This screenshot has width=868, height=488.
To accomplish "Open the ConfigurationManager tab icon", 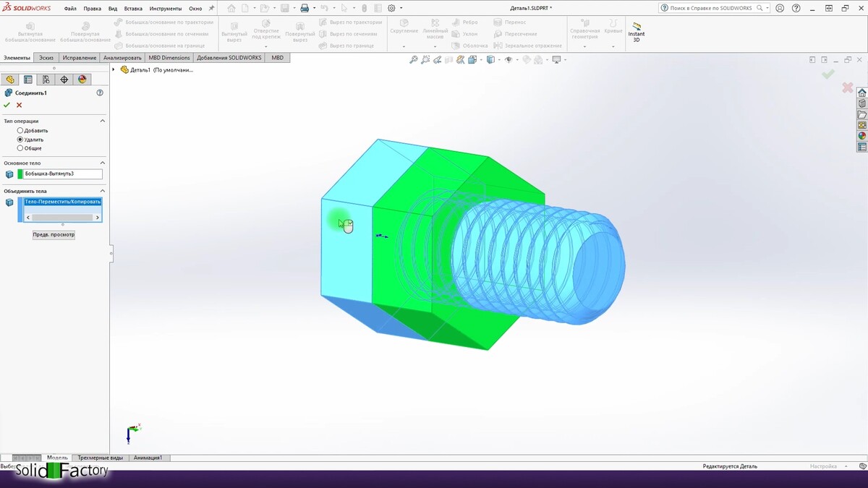I will [x=46, y=80].
